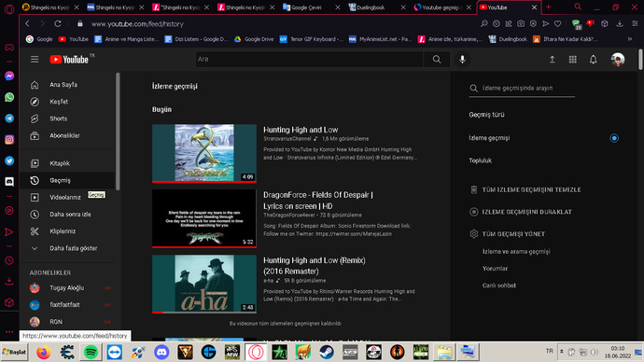The image size is (644, 362).
Task: Open İzleme ve arama geçmişi link
Action: coord(516,252)
